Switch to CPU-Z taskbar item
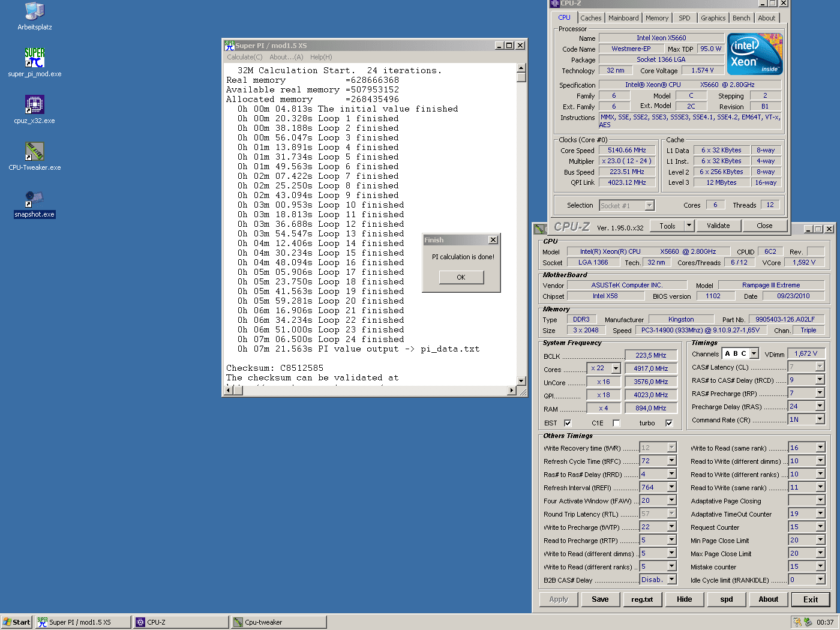Viewport: 840px width, 630px height. [x=181, y=622]
